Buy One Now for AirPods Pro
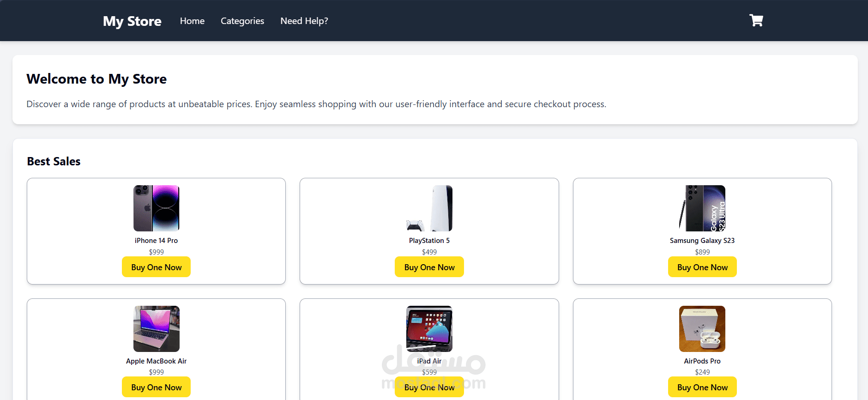Image resolution: width=868 pixels, height=400 pixels. [702, 387]
